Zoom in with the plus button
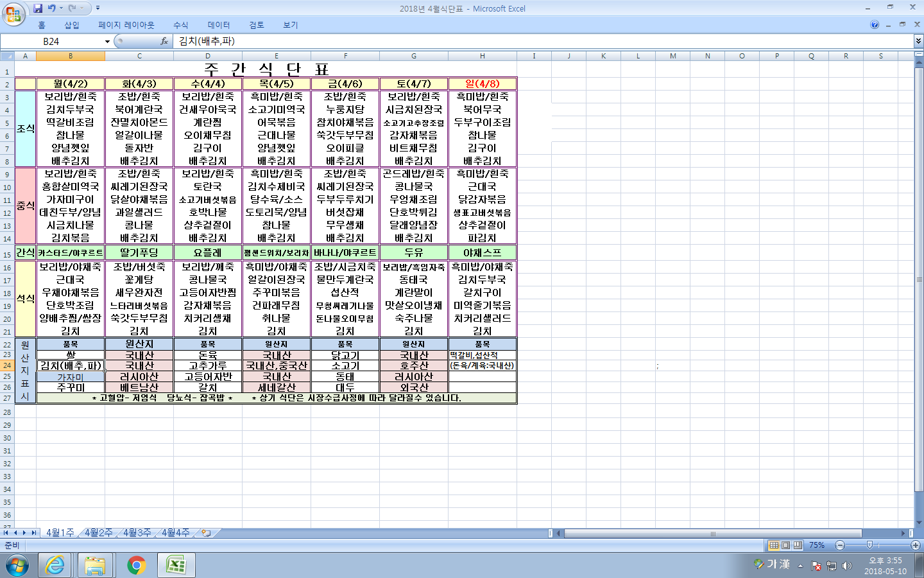924x578 pixels. pos(916,545)
